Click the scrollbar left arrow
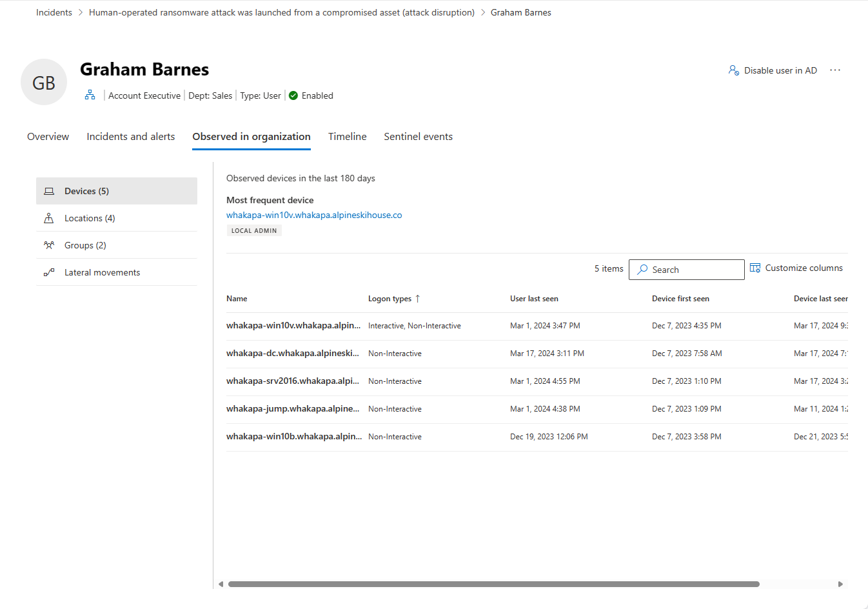The image size is (868, 609). pyautogui.click(x=221, y=584)
